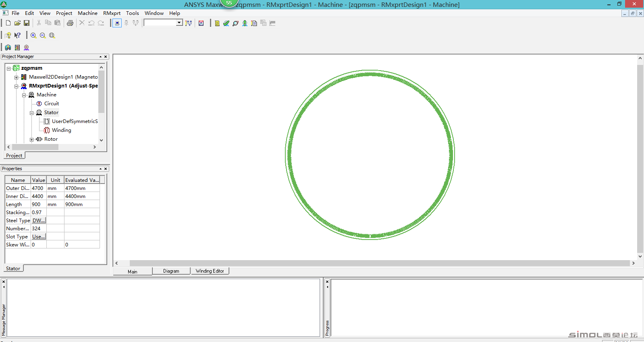Screen dimensions: 644x342
Task: Click the Steel Type DW... button
Action: [x=39, y=221]
